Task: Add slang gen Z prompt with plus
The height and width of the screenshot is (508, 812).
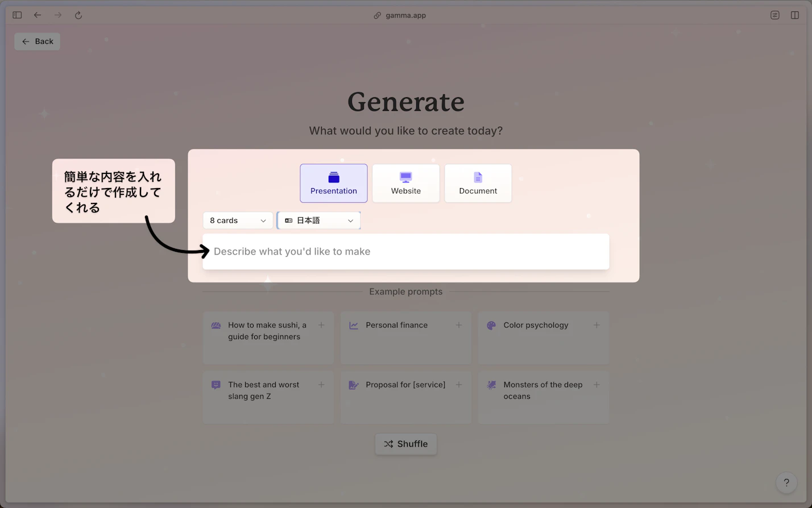Action: (x=321, y=385)
